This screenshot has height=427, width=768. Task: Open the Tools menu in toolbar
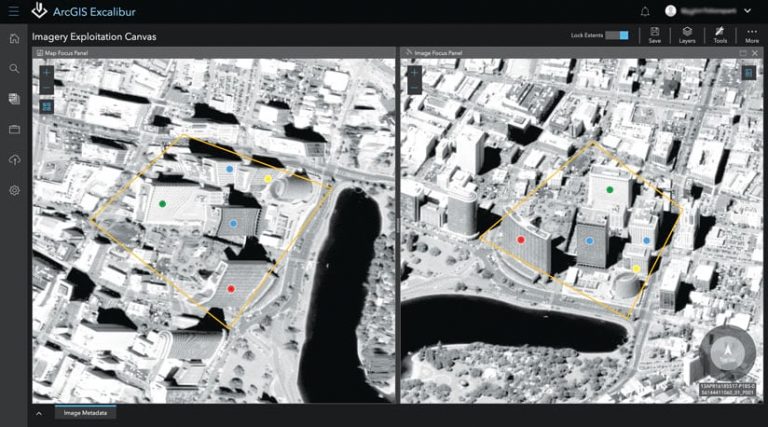tap(720, 35)
